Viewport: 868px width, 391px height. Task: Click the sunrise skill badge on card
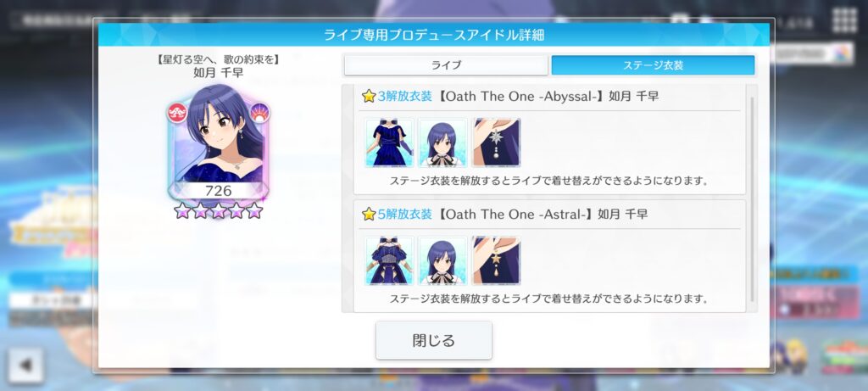point(259,113)
